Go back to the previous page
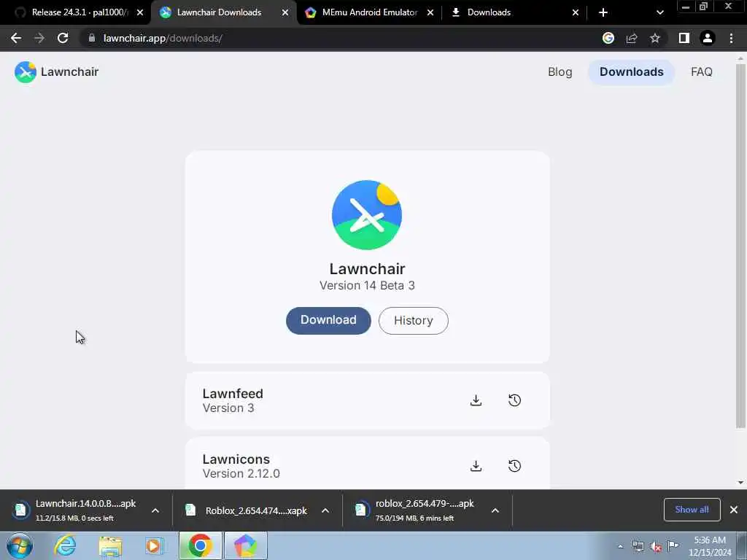Image resolution: width=747 pixels, height=560 pixels. (x=16, y=38)
